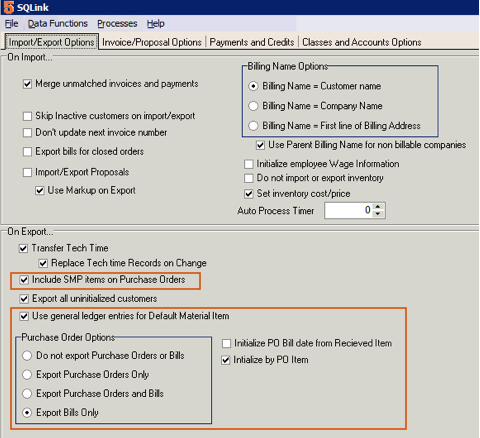
Task: Select Do not export Purchase Orders or Bills
Action: pyautogui.click(x=27, y=356)
